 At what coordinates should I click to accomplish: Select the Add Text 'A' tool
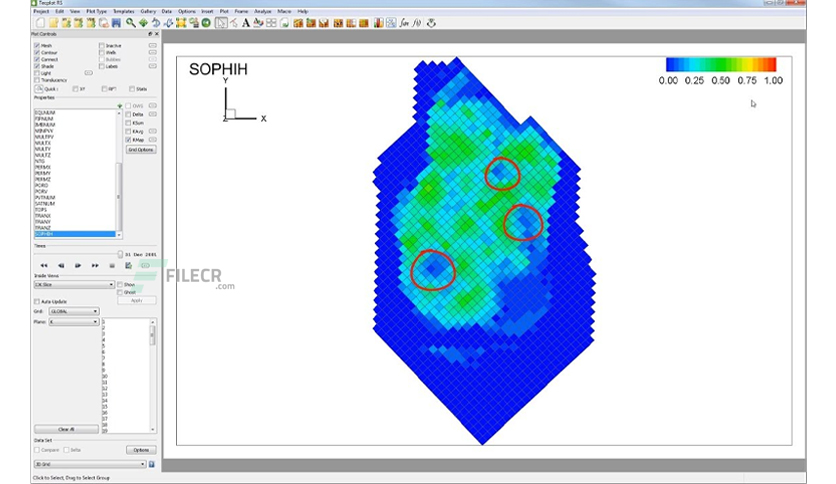click(x=246, y=23)
